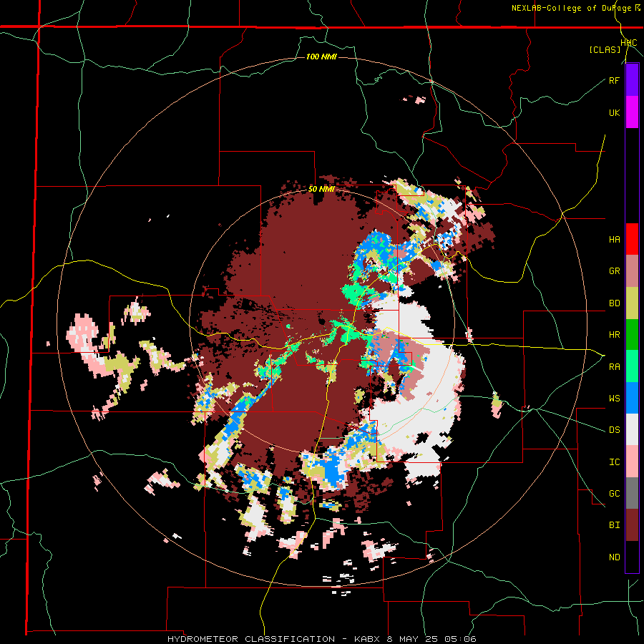Select the GR legend color block
Screen dimensions: 644x644
632,271
